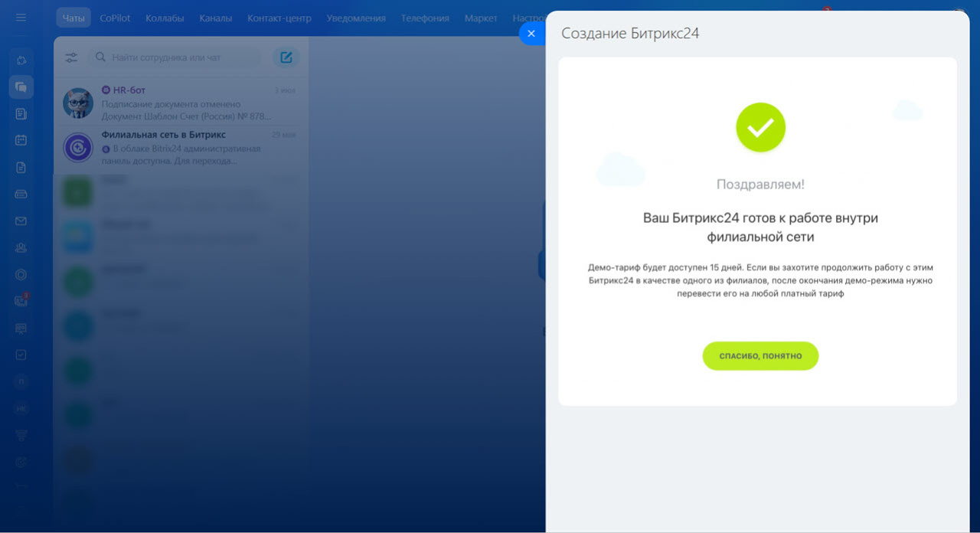Select the "Каналы" tab
980x533 pixels.
click(x=215, y=18)
